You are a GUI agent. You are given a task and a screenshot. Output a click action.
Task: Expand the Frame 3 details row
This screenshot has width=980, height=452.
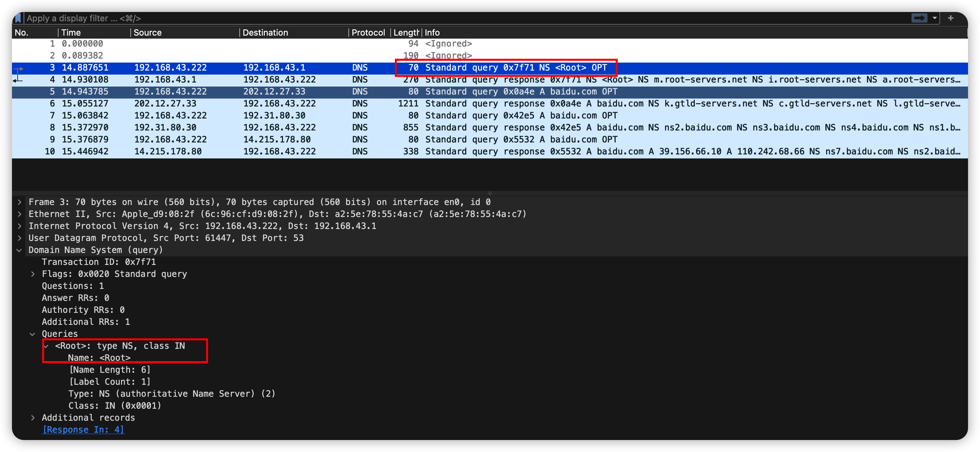pyautogui.click(x=19, y=202)
